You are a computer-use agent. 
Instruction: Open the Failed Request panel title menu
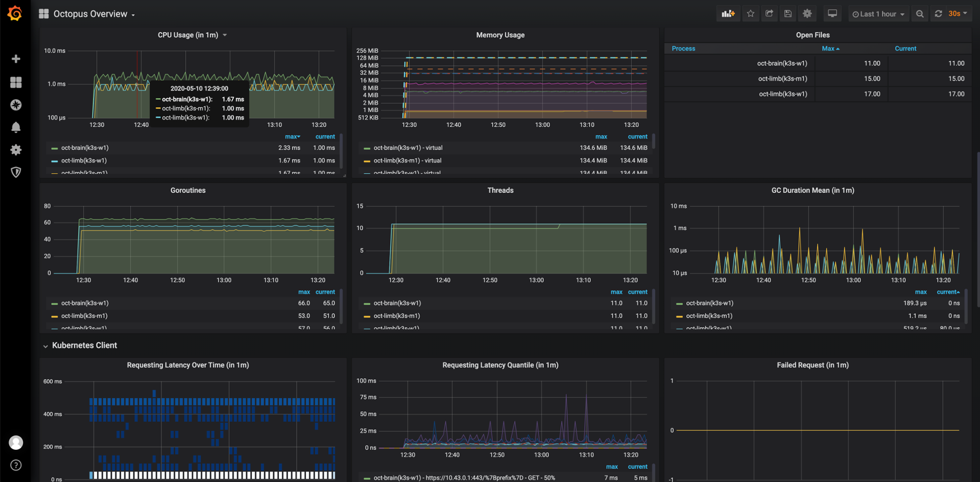click(x=812, y=365)
